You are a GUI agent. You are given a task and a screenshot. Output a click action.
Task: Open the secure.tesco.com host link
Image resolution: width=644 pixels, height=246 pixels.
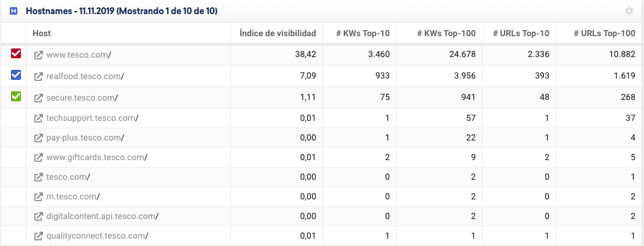coord(81,98)
